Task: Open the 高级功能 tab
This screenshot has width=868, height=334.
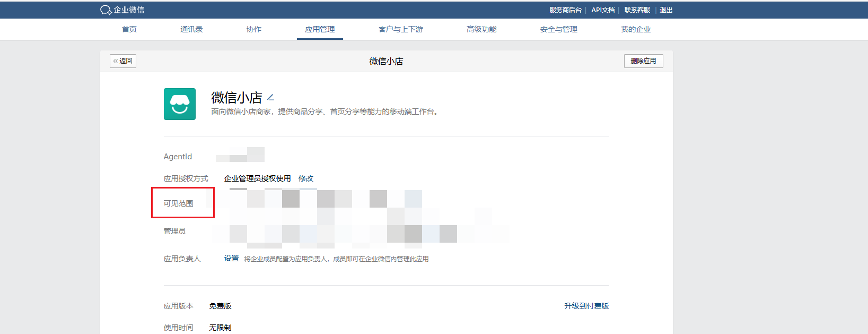Action: click(481, 29)
